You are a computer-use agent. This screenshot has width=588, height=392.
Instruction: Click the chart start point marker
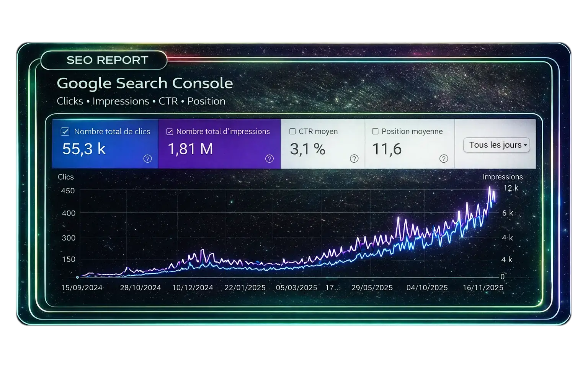click(78, 277)
